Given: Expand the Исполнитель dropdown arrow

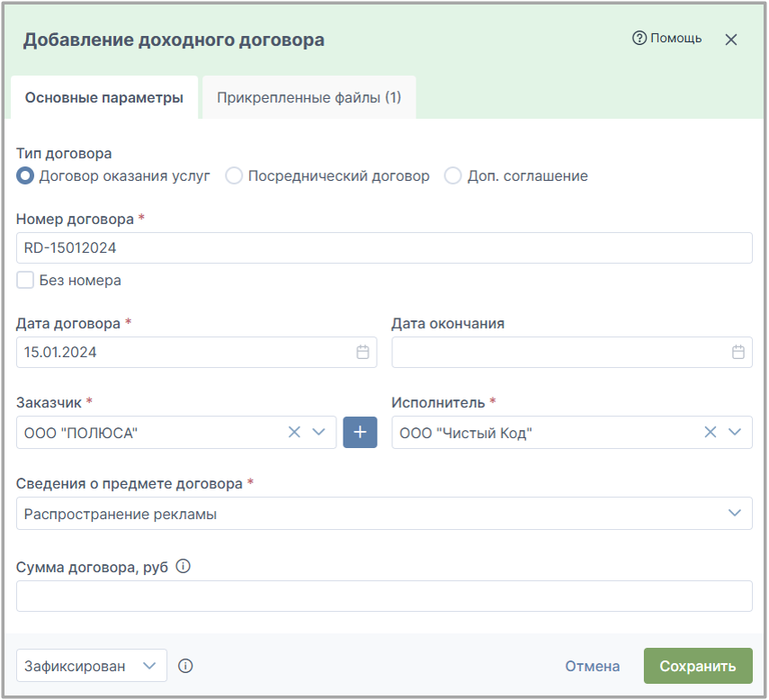Looking at the screenshot, I should [735, 432].
